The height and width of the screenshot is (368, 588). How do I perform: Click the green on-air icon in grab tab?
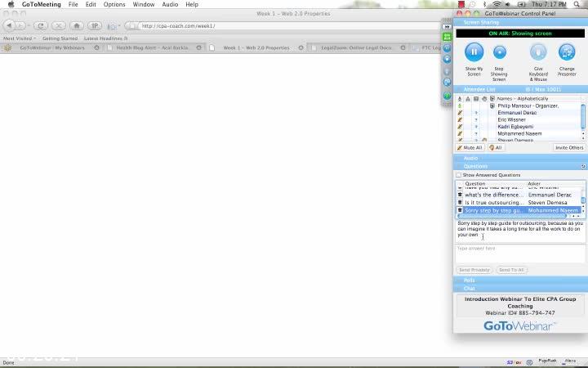pyautogui.click(x=447, y=37)
